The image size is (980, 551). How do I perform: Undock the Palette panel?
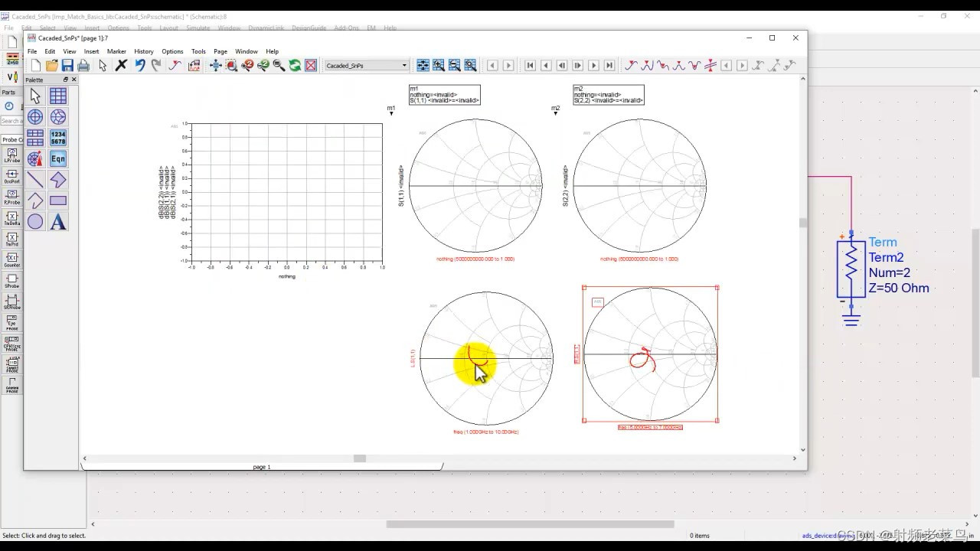[65, 80]
